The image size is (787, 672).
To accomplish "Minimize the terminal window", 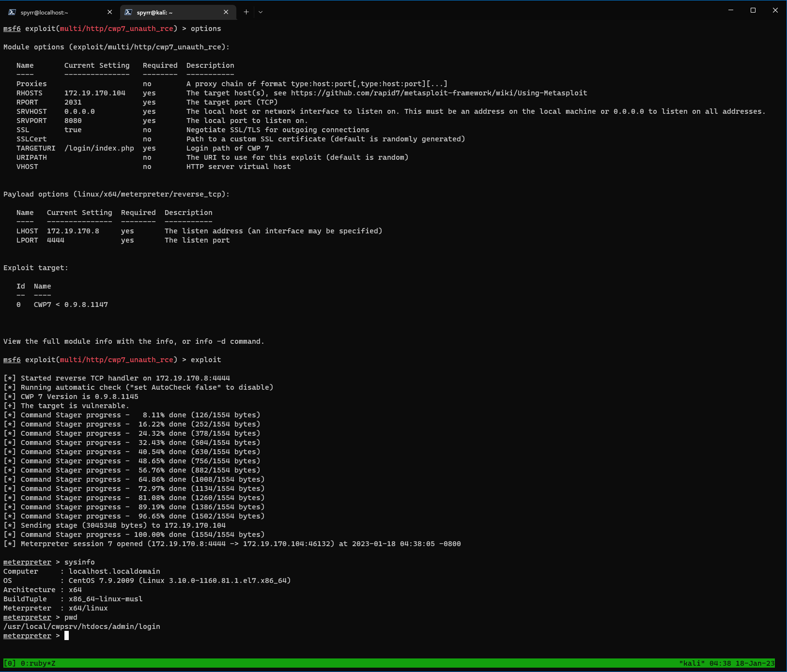I will [x=731, y=10].
